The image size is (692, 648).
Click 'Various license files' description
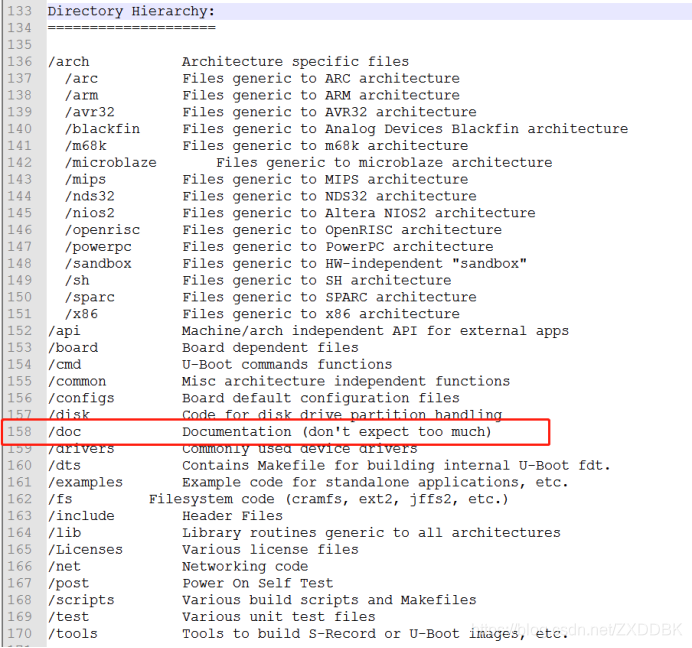tap(270, 549)
